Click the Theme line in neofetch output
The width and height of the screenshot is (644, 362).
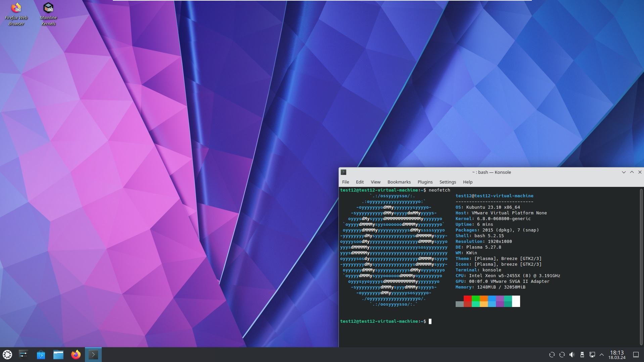click(x=498, y=259)
